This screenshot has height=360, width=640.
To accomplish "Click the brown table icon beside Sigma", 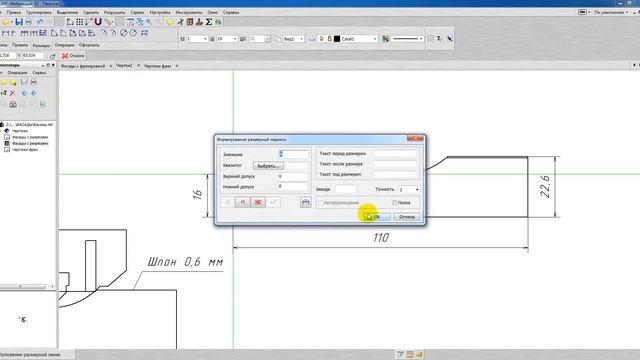I will point(190,22).
